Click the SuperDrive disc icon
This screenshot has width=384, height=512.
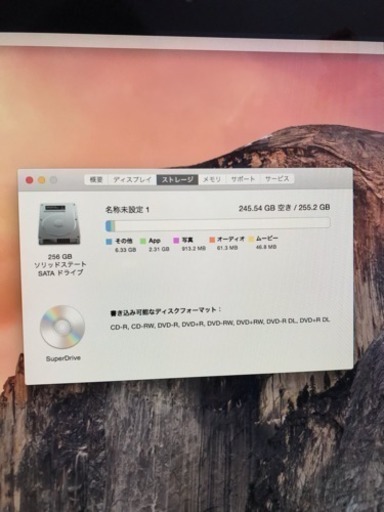click(x=63, y=327)
